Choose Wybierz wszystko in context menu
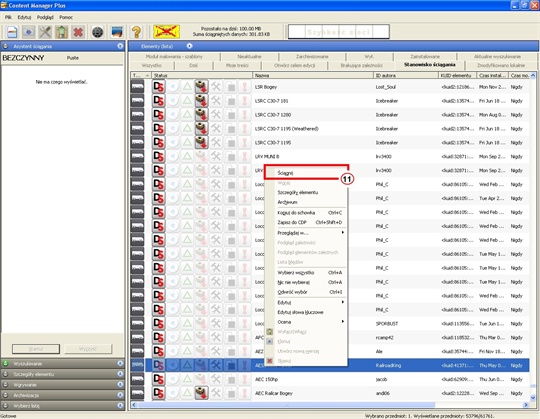 click(x=306, y=273)
